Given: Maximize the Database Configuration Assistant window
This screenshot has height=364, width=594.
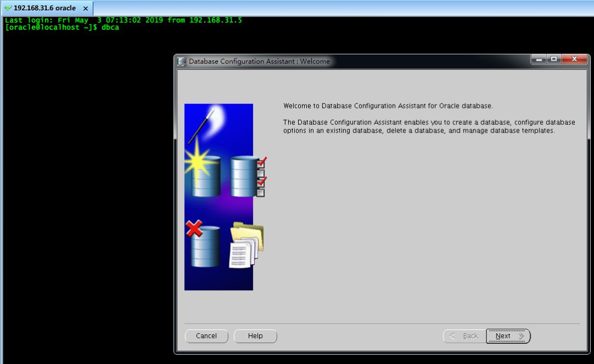Looking at the screenshot, I should tap(554, 59).
